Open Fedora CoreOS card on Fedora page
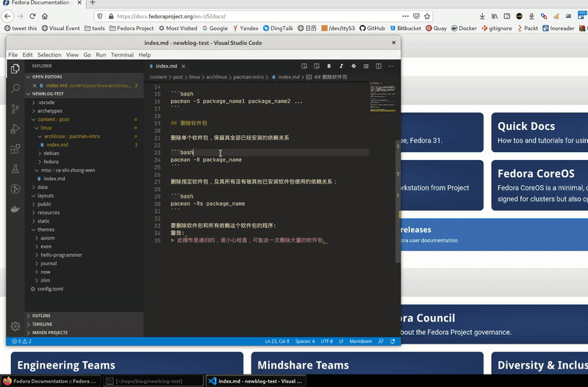 click(x=539, y=186)
